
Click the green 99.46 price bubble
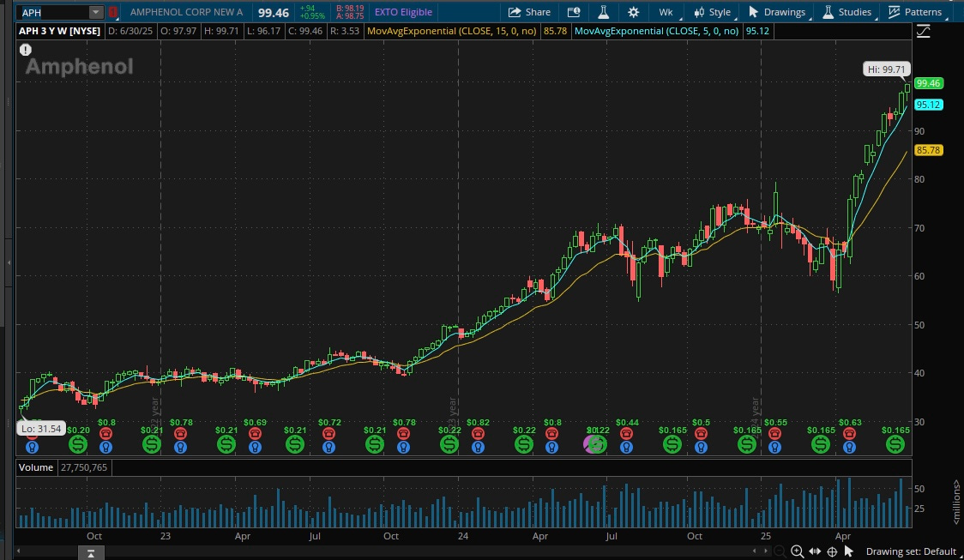[x=928, y=83]
